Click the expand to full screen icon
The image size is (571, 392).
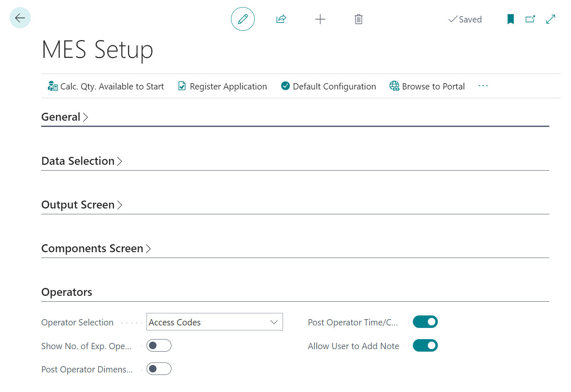551,19
